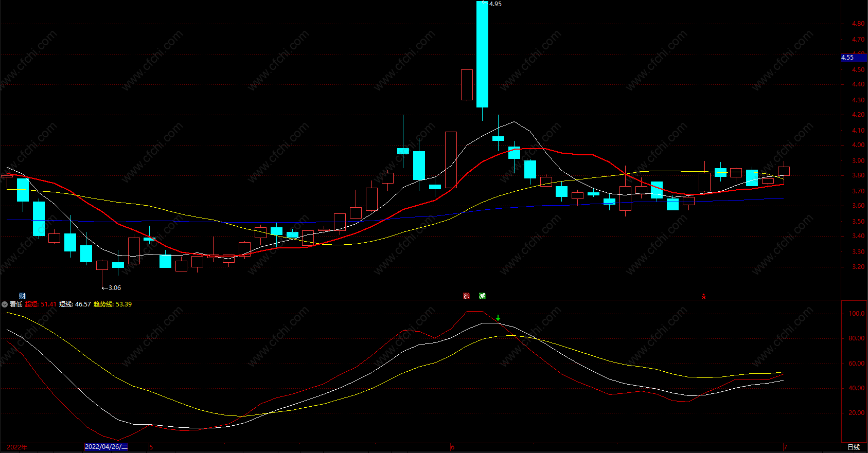Image resolution: width=868 pixels, height=453 pixels.
Task: Click the 看低 indicator name label
Action: (x=16, y=304)
